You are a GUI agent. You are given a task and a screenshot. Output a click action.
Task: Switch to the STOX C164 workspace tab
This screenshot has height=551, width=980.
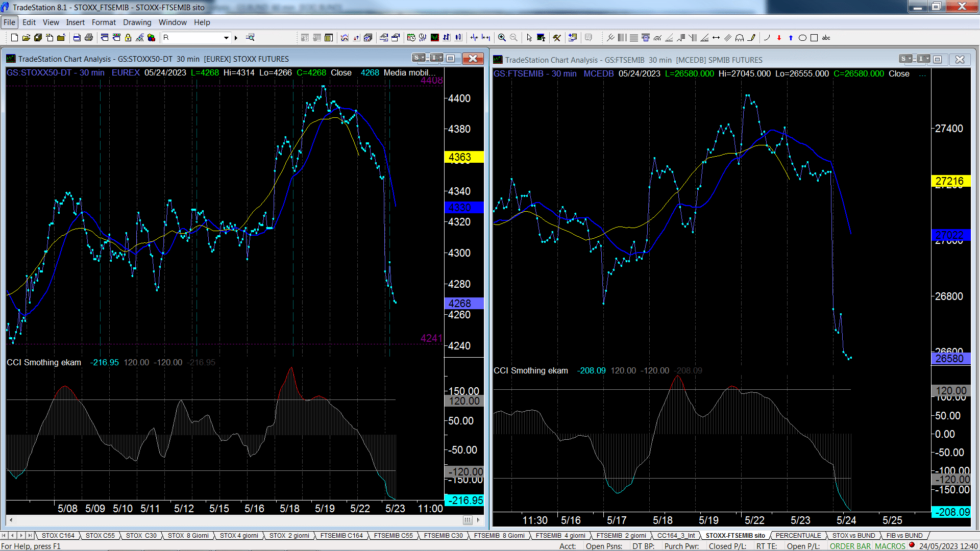point(58,536)
